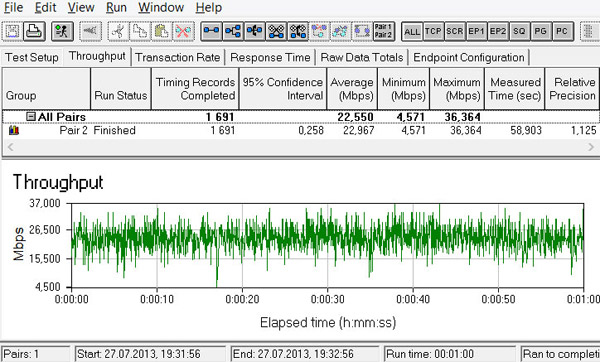Select the Pair 2 row icon
Screen dimensions: 600x362
14,130
